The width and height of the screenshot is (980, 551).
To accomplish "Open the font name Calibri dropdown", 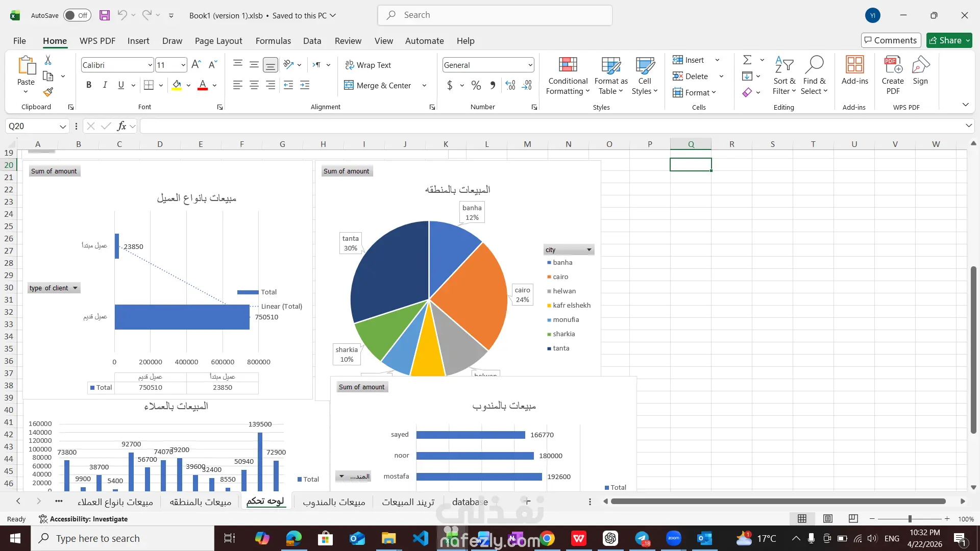I will [x=150, y=65].
